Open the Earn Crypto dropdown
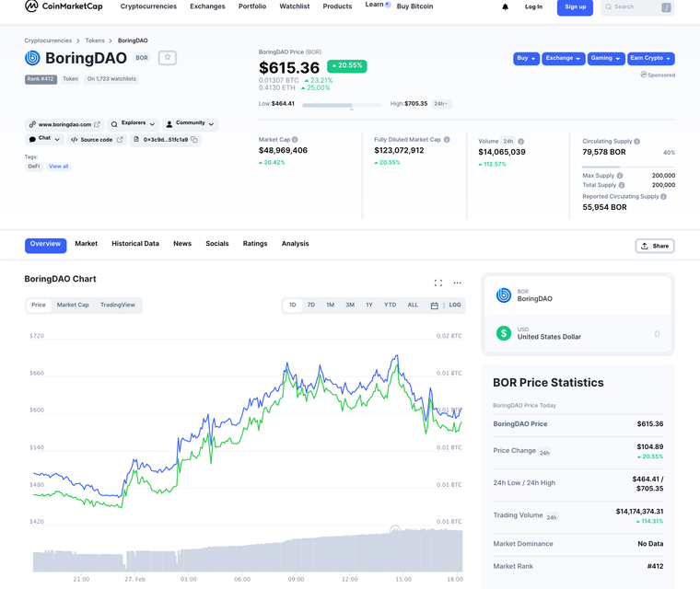700x589 pixels. tap(650, 59)
